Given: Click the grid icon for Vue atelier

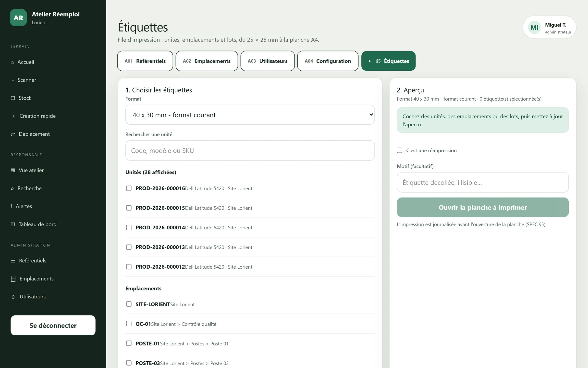Looking at the screenshot, I should tap(13, 170).
